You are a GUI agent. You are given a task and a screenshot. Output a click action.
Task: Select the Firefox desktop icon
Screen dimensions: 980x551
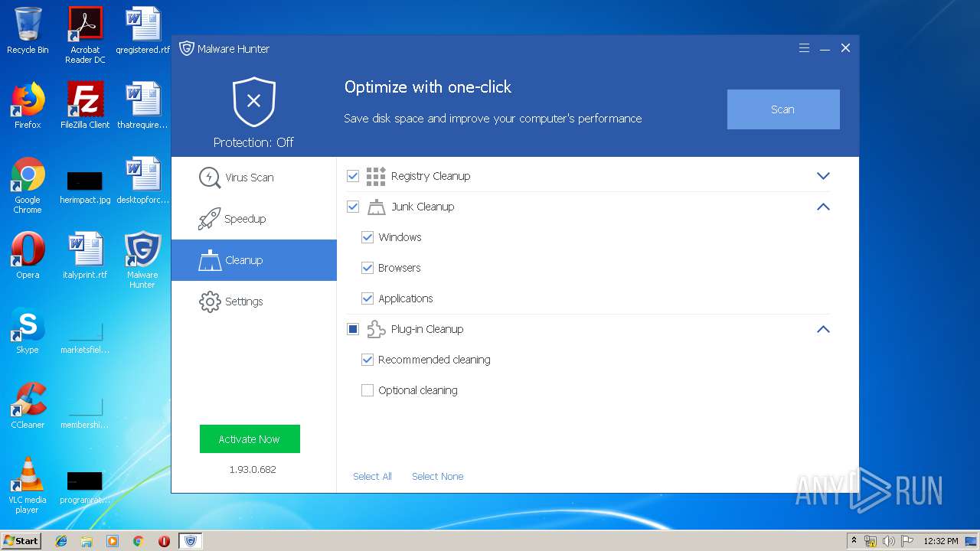(28, 106)
